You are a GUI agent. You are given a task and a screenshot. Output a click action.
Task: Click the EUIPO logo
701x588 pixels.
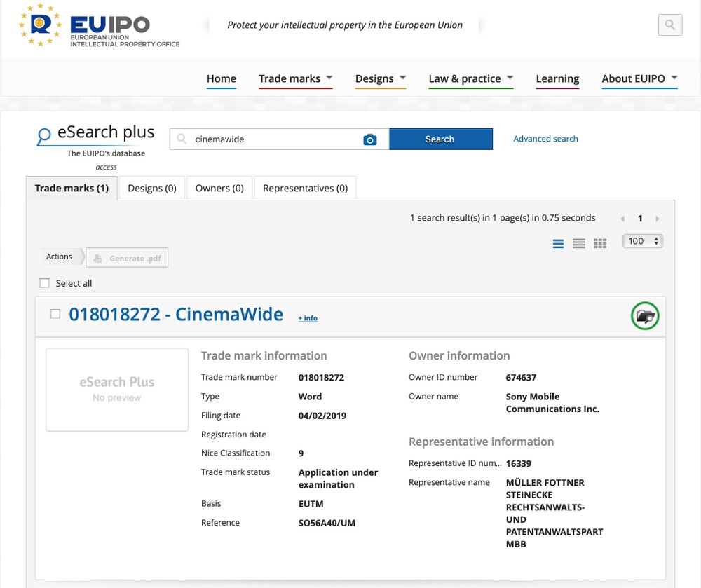99,25
